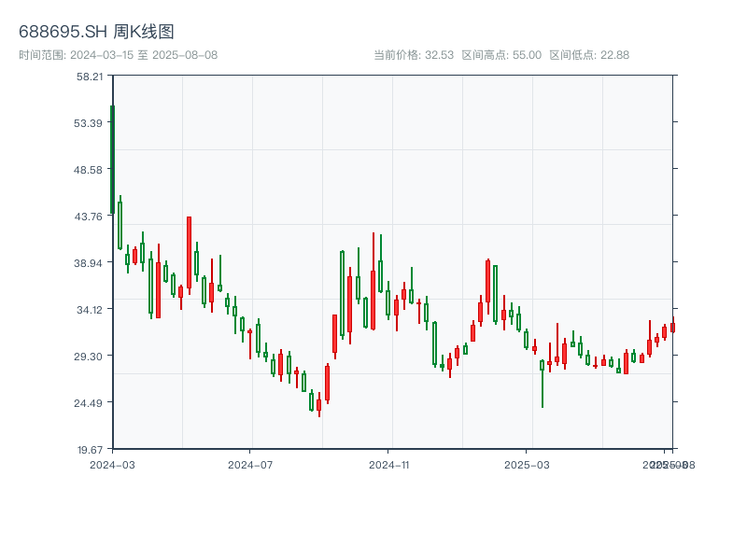Click the chart title 688695.SH 周K线图
The height and width of the screenshot is (560, 747).
coord(96,32)
